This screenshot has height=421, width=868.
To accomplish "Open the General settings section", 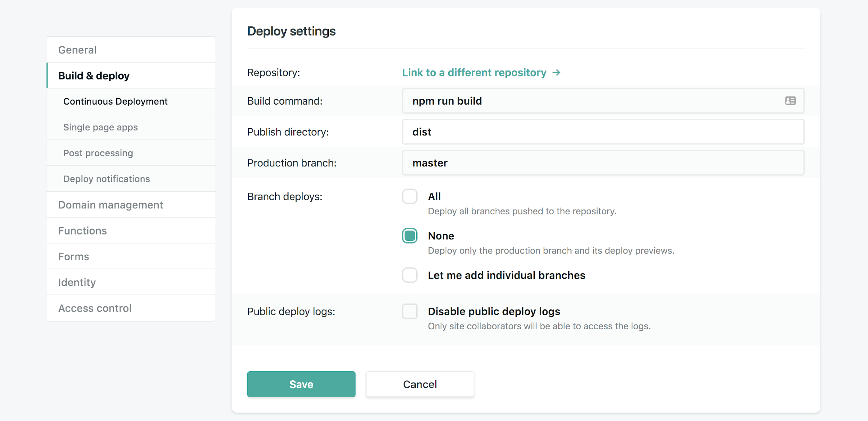I will click(77, 50).
